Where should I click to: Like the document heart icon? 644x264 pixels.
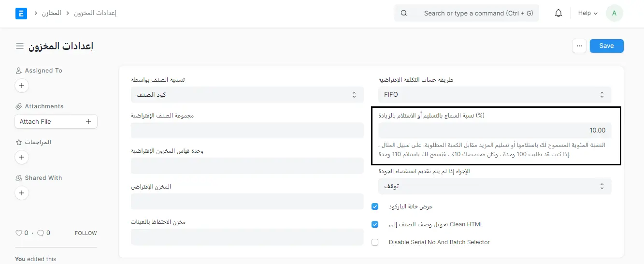pyautogui.click(x=19, y=233)
